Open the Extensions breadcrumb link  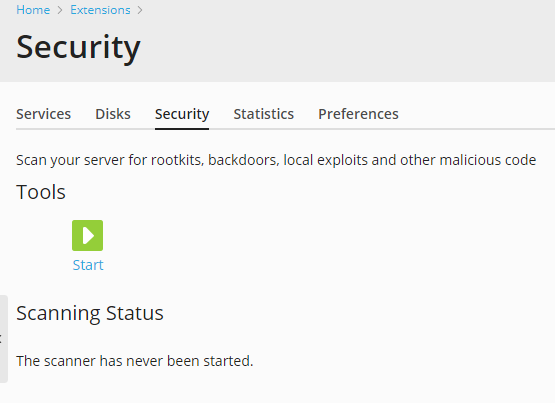(100, 10)
